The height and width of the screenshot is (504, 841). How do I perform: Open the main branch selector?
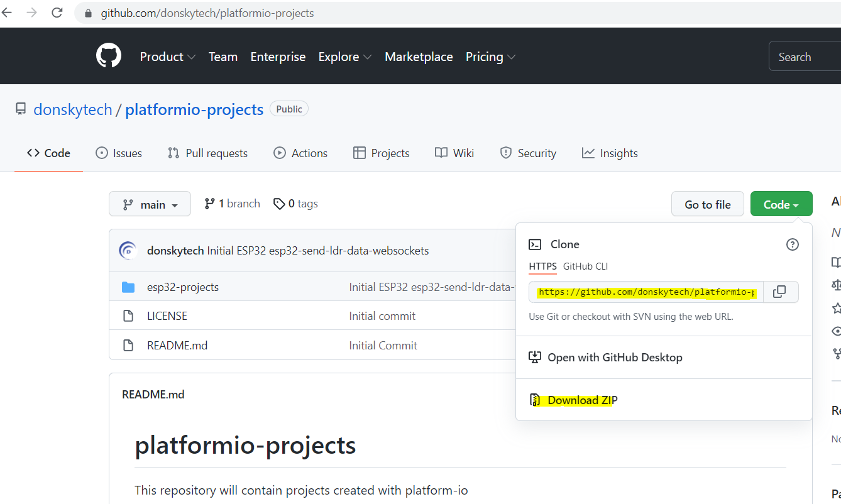[x=150, y=204]
